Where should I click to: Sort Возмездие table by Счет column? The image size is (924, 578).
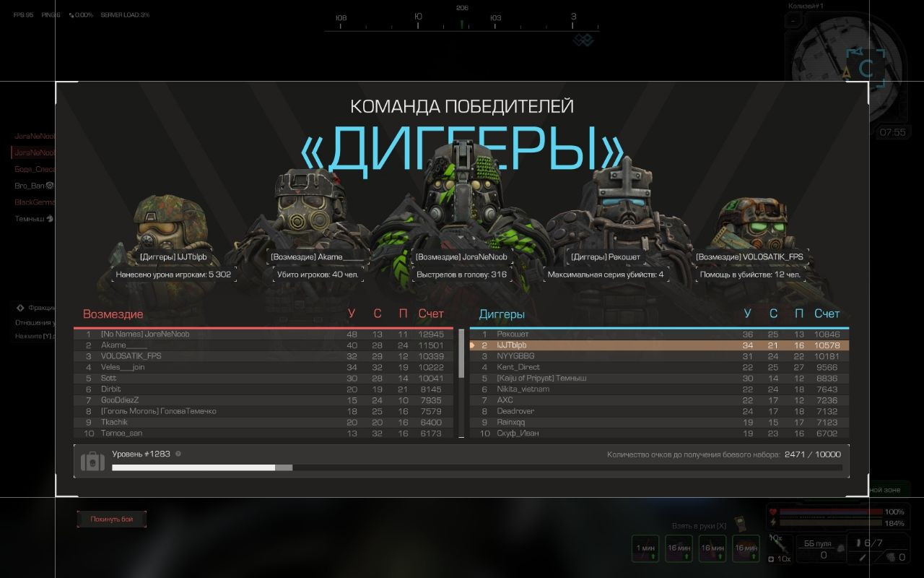431,314
